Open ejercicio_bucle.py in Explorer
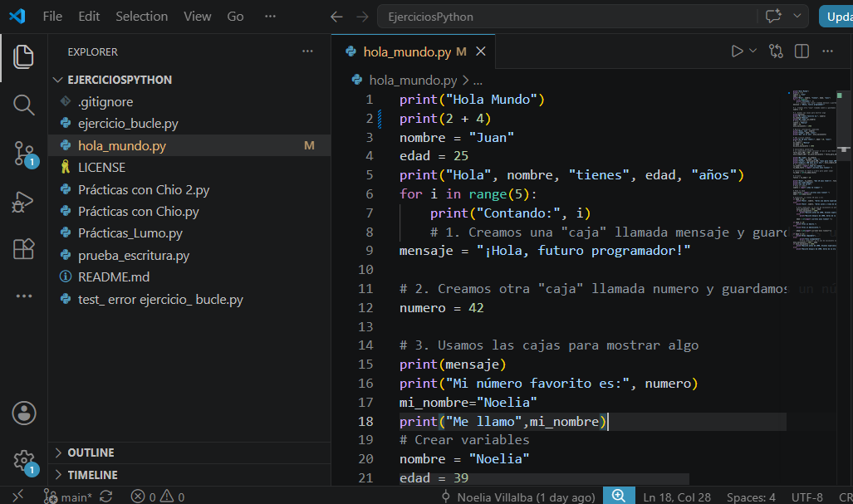 click(190, 124)
